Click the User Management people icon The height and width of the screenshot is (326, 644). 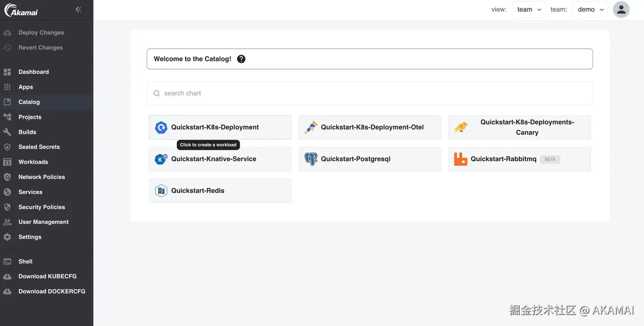coord(7,222)
